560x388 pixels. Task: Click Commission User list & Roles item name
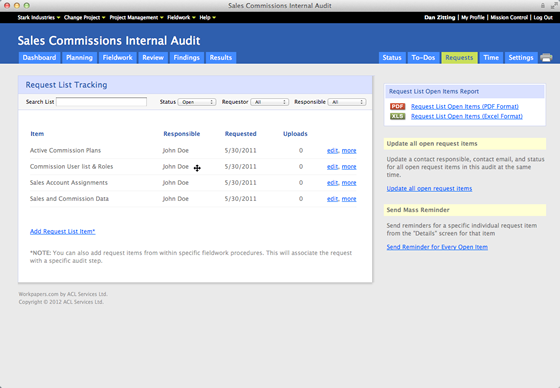pos(71,166)
